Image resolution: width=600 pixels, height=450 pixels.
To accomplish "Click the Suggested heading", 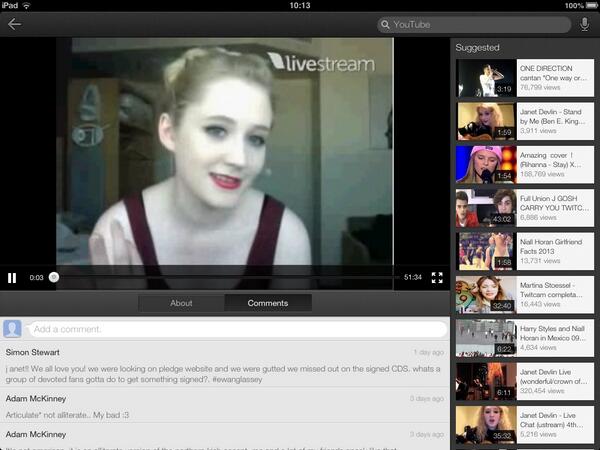I will [x=477, y=48].
